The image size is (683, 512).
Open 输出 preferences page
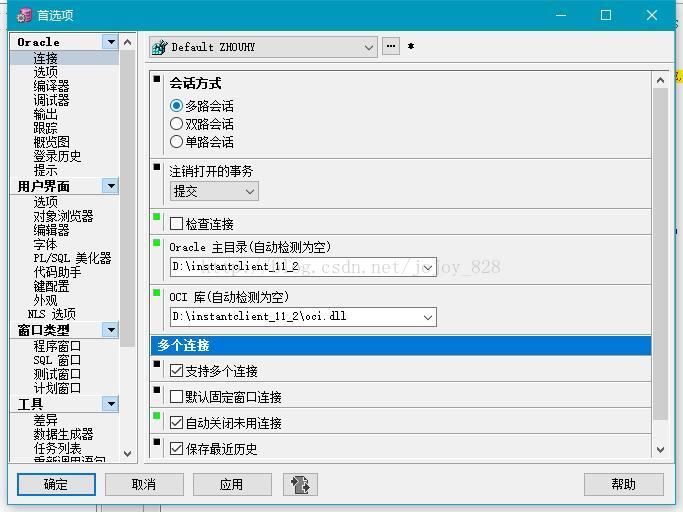45,114
